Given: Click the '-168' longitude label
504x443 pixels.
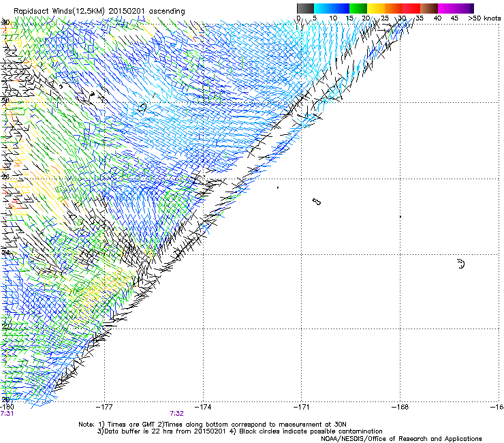Looking at the screenshot, I should (400, 407).
